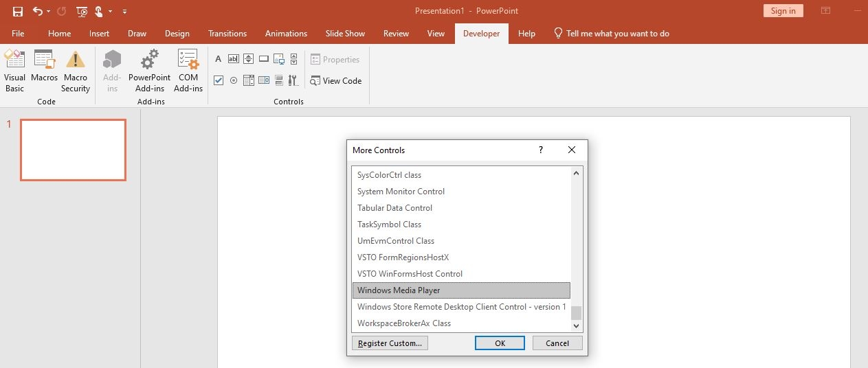The width and height of the screenshot is (868, 368).
Task: Switch to the Design tab
Action: pyautogui.click(x=177, y=33)
